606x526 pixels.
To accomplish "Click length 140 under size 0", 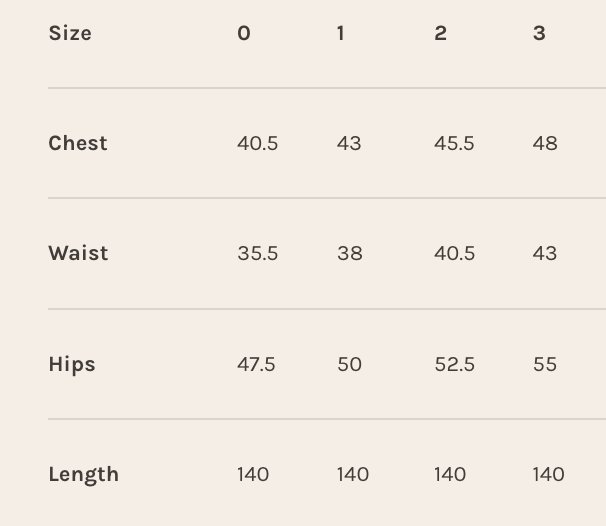I will [x=253, y=474].
